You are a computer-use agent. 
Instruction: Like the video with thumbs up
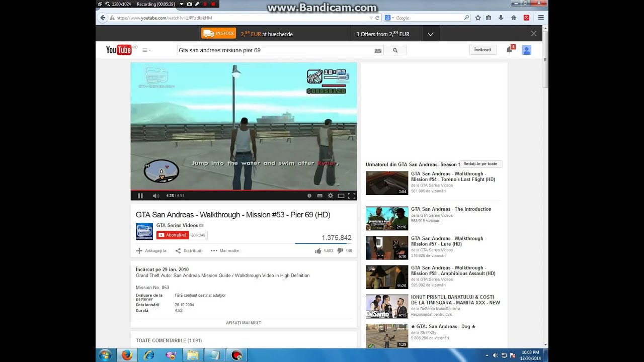[x=318, y=251]
